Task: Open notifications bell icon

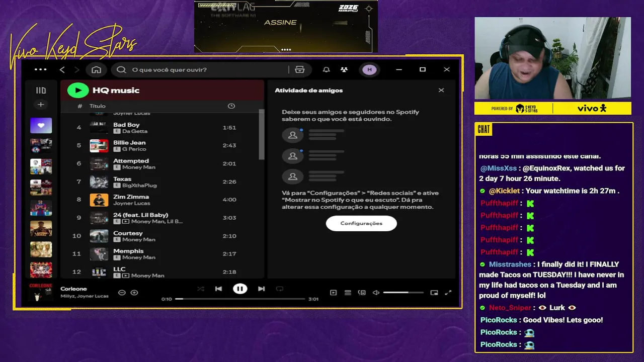Action: (326, 69)
